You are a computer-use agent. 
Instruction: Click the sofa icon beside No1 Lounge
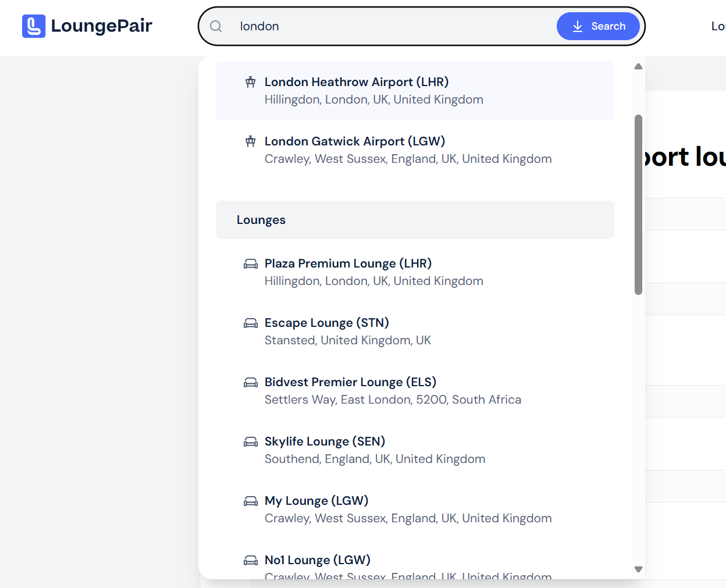[x=251, y=561]
